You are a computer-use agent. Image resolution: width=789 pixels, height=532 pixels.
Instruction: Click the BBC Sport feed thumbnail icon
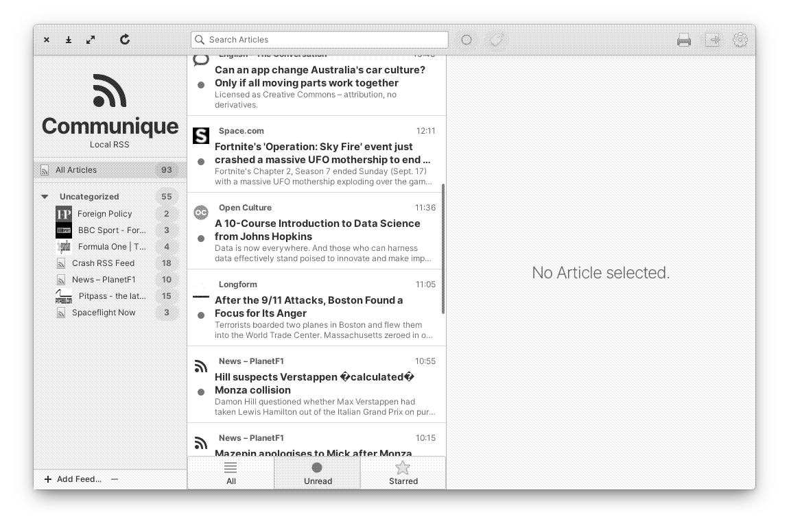tap(63, 230)
